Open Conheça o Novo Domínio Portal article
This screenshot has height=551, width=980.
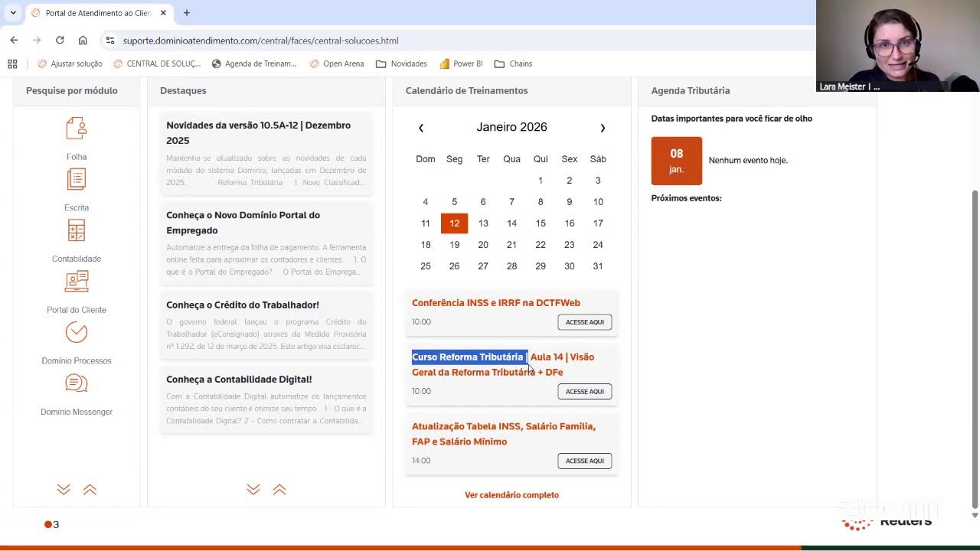pos(243,222)
